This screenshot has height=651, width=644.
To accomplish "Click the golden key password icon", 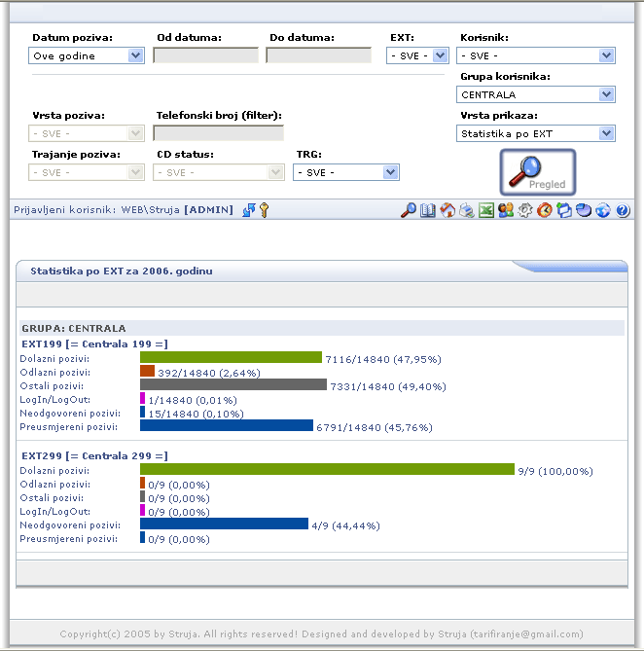I will pos(264,210).
